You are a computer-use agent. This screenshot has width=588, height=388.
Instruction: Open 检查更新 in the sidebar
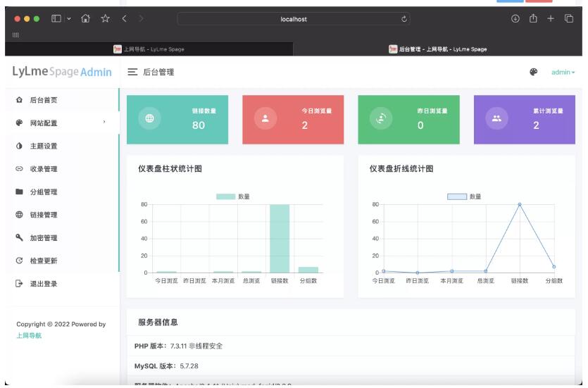coord(62,261)
